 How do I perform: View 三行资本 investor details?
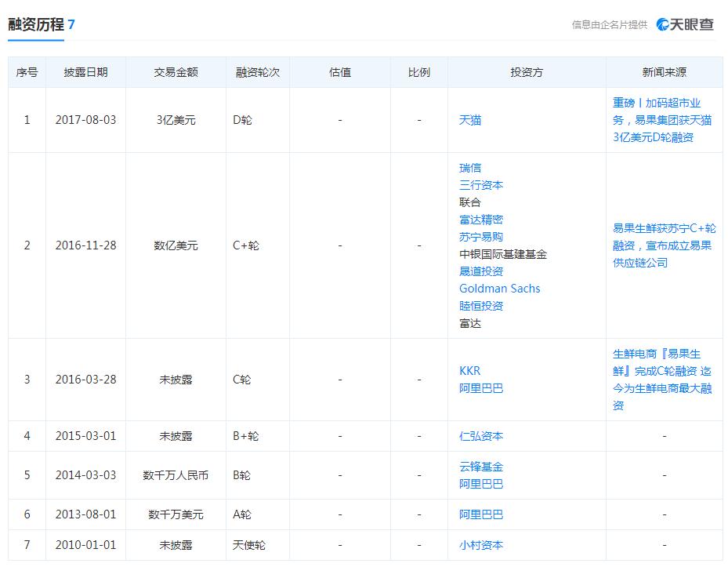482,185
